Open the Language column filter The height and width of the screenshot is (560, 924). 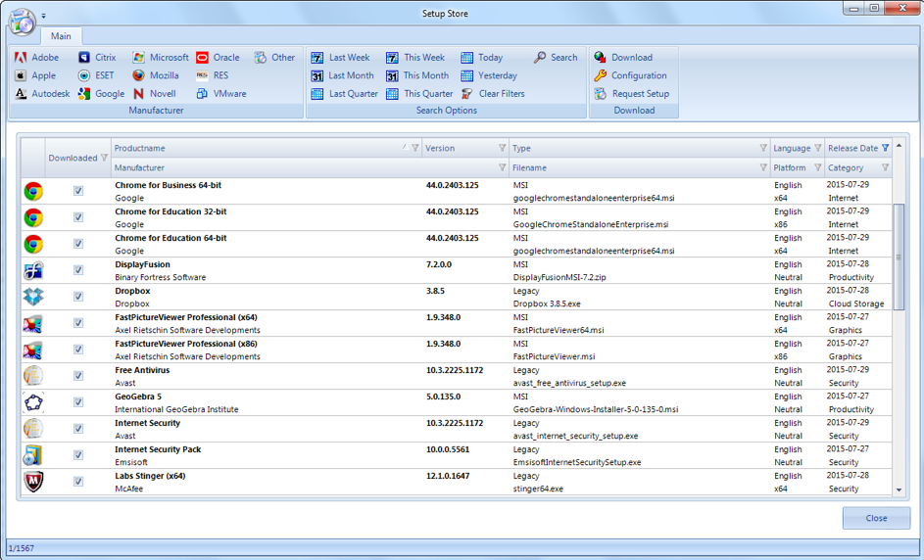tap(818, 148)
